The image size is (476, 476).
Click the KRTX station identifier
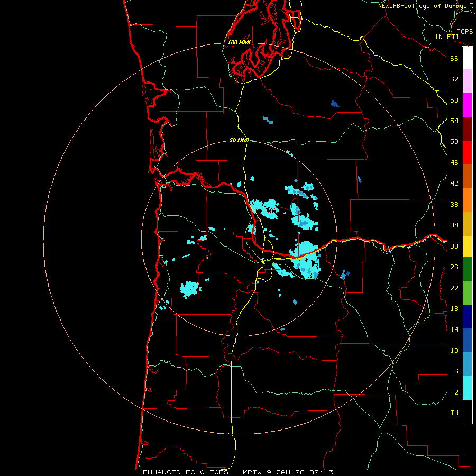coord(253,472)
